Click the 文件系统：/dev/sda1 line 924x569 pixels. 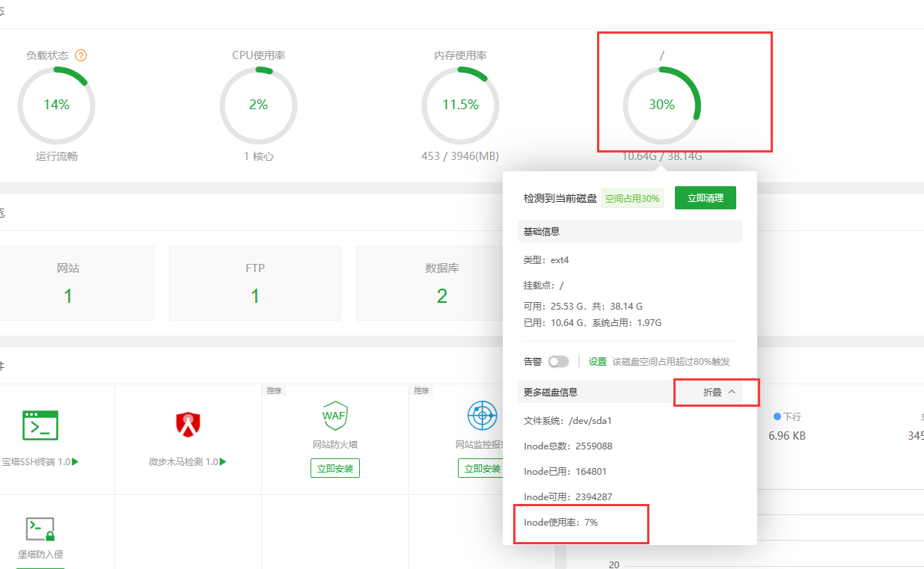tap(568, 420)
